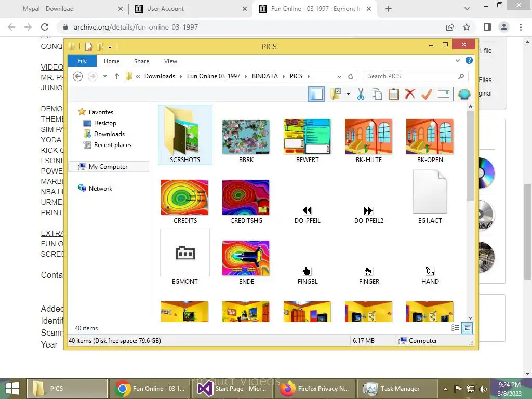This screenshot has height=399, width=532.
Task: Open Firefox Privacy Notice taskbar item
Action: [x=316, y=389]
